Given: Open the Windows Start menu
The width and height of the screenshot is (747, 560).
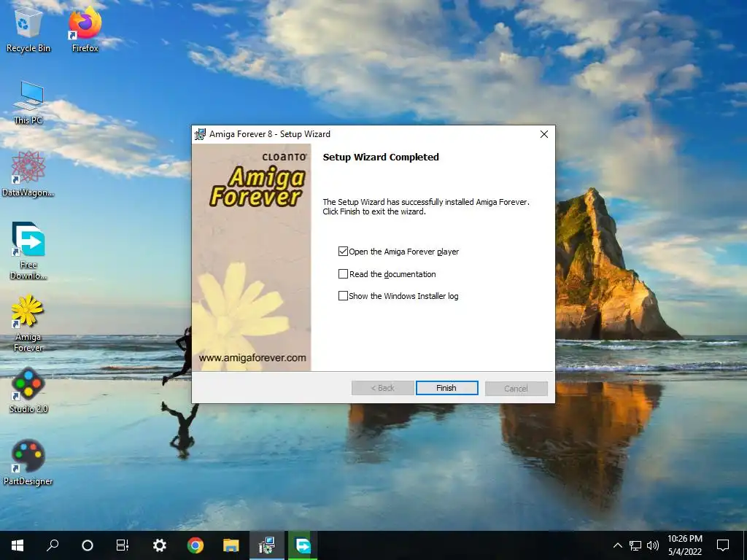Looking at the screenshot, I should (18, 545).
